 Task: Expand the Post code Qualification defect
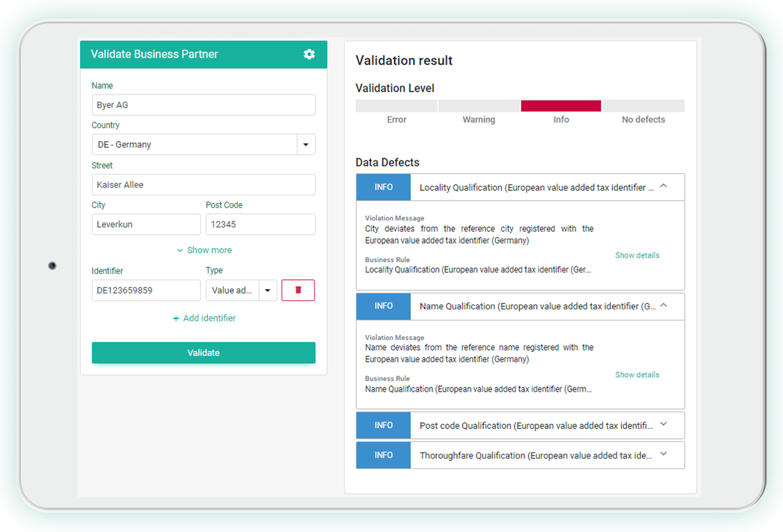pyautogui.click(x=663, y=424)
